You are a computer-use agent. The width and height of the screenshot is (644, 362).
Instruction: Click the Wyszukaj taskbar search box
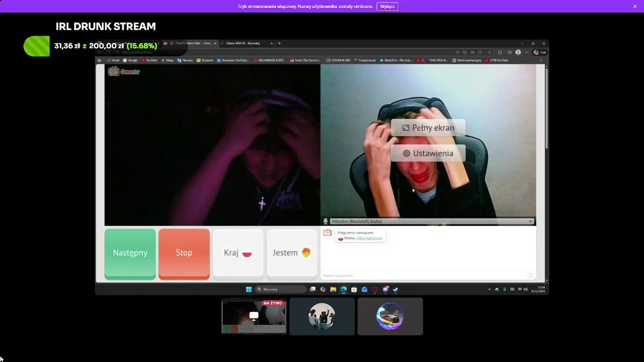click(x=281, y=289)
